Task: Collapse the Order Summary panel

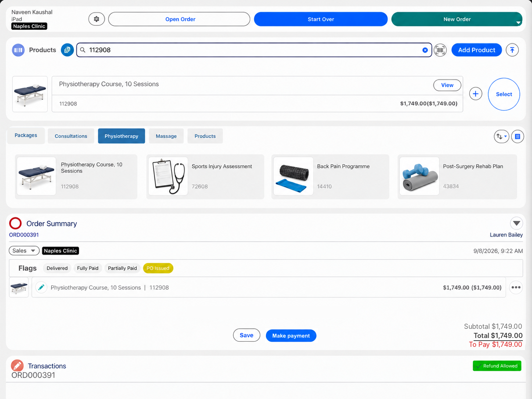Action: (x=517, y=223)
